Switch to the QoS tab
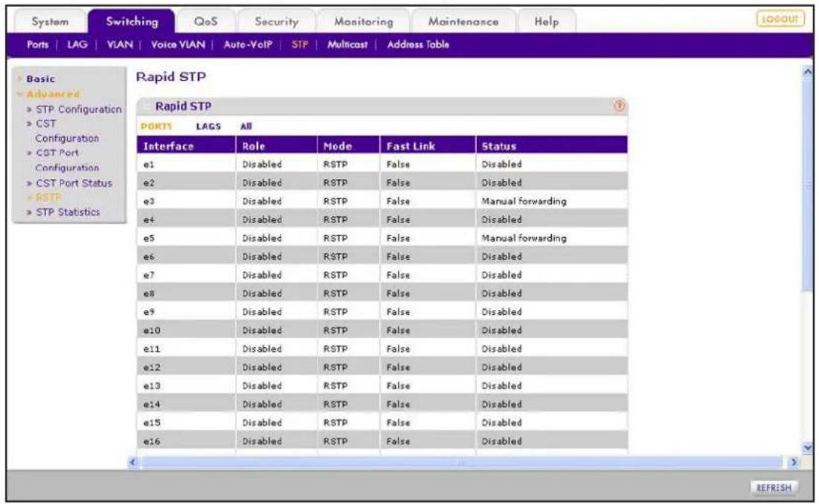 (206, 22)
